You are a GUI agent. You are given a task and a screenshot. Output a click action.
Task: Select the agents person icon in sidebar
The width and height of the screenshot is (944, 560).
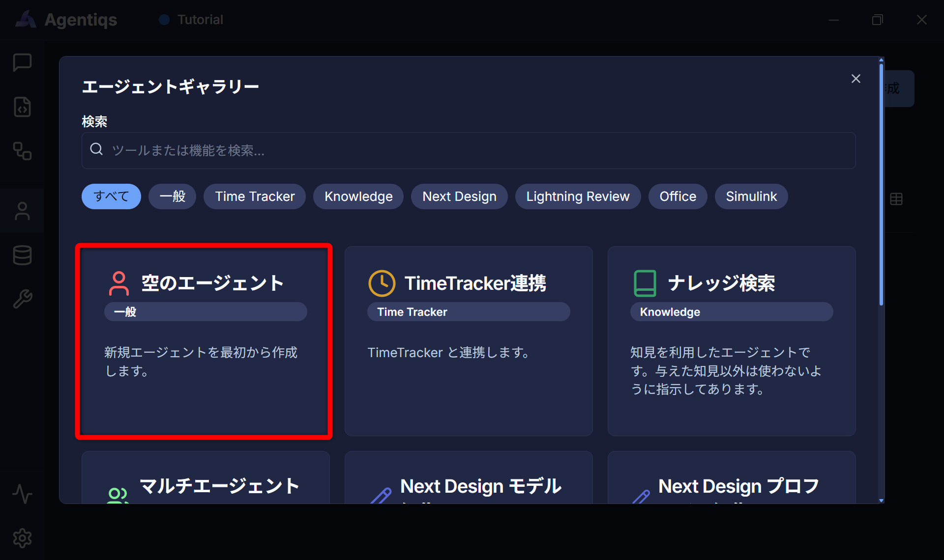[x=22, y=211]
